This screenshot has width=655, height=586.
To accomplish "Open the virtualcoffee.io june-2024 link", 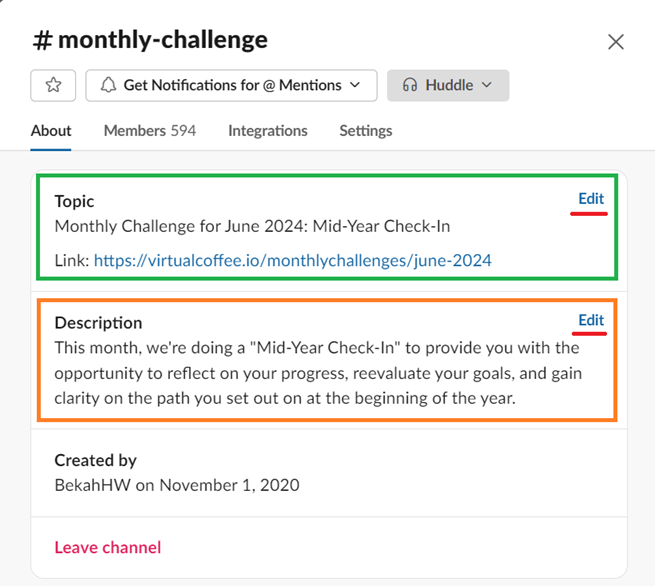I will [293, 261].
